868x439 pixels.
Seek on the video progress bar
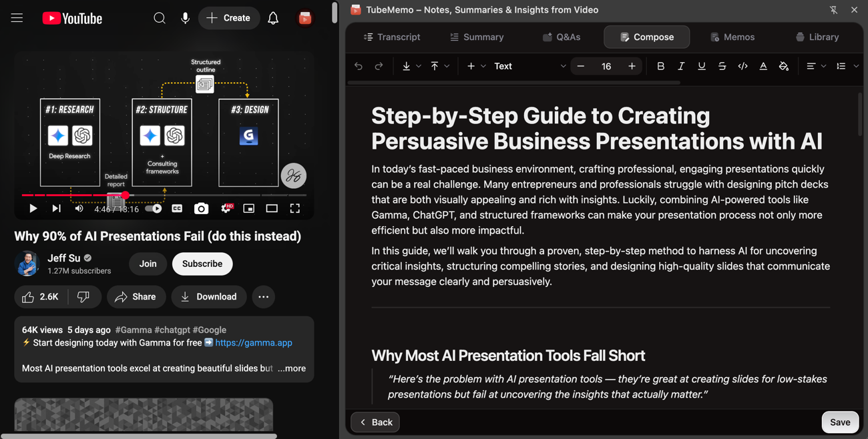[x=164, y=195]
